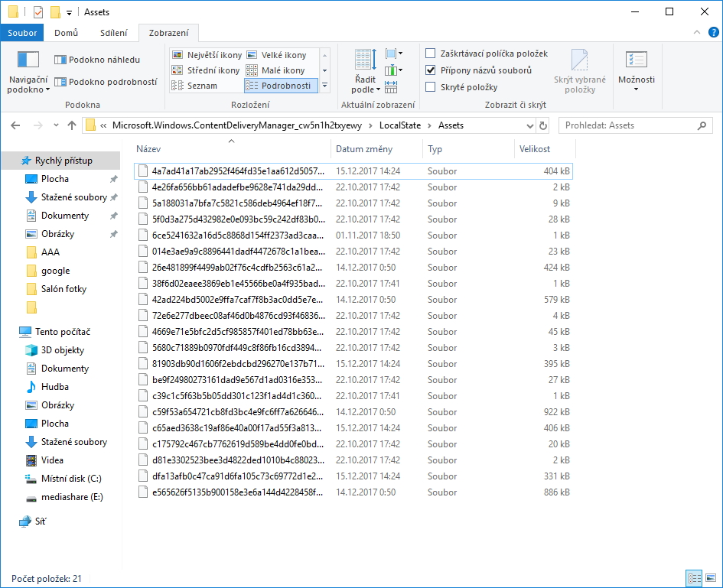The width and height of the screenshot is (723, 588).
Task: Open the Řadit podle dropdown
Action: [366, 71]
